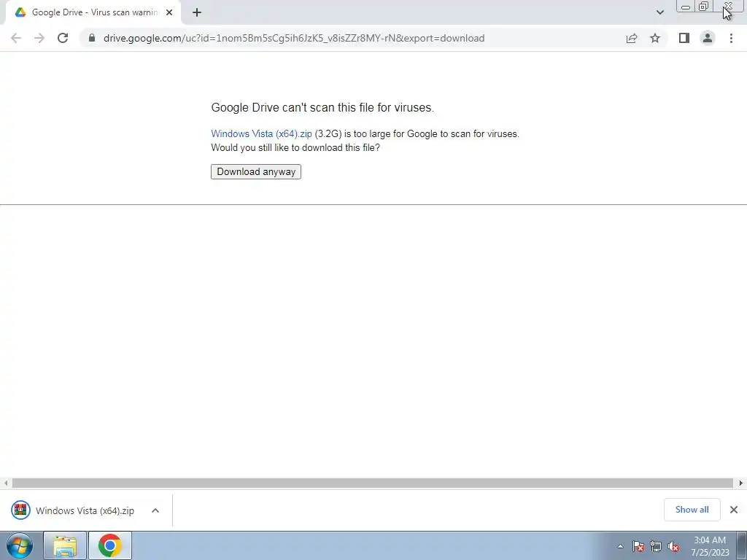Viewport: 747px width, 560px height.
Task: Open a new tab with plus button
Action: point(197,12)
